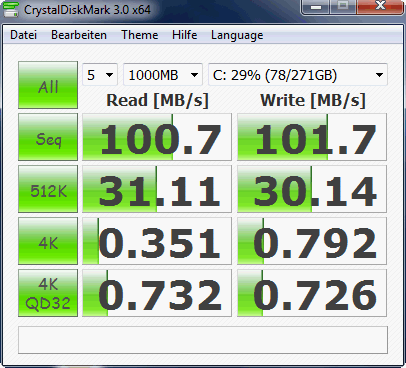
Task: Click 512K write result 30.14
Action: click(x=312, y=189)
